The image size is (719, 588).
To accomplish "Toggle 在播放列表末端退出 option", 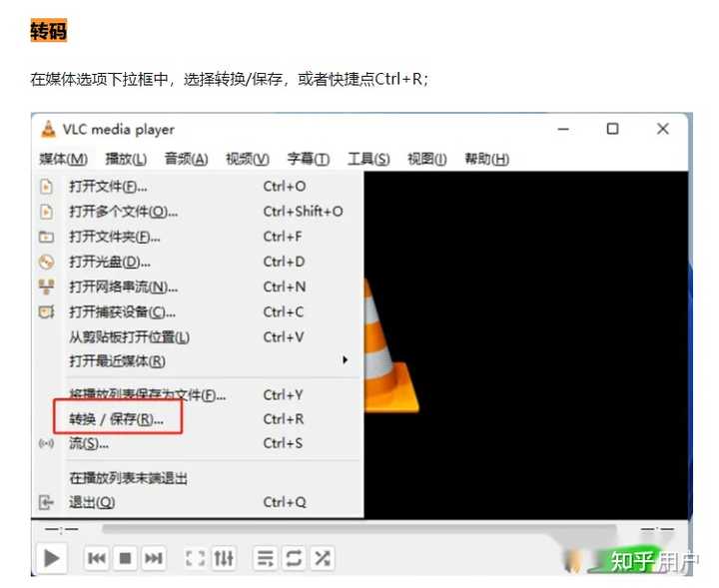I will pos(200,478).
